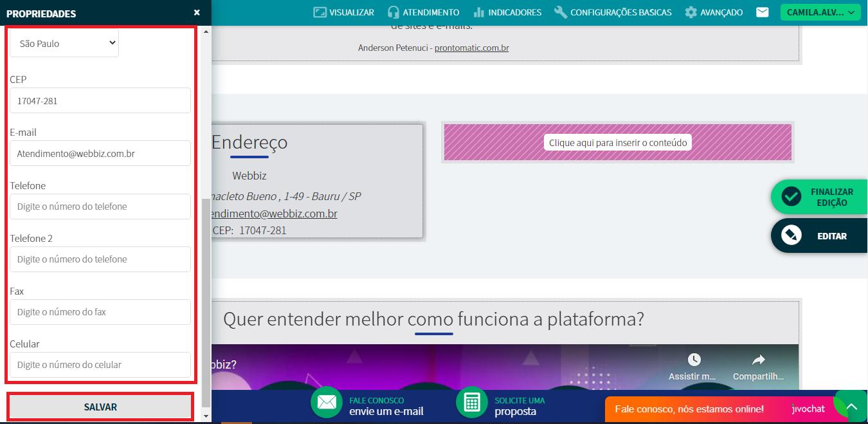The image size is (868, 424).
Task: Click the green checkmark Finalizar Edição icon
Action: pyautogui.click(x=791, y=197)
